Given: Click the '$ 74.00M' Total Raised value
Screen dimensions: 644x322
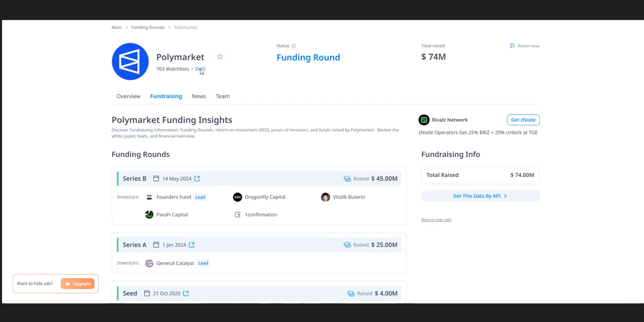Looking at the screenshot, I should tap(522, 175).
